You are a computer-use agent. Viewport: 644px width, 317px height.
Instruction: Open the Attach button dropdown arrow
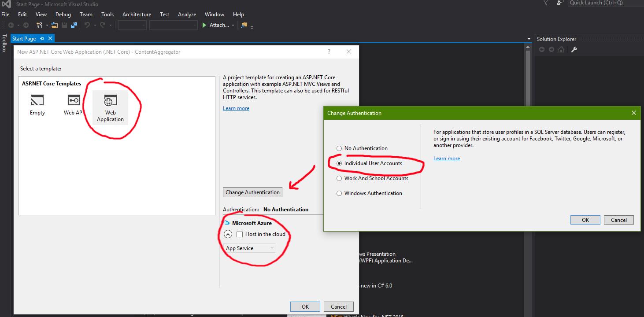click(x=233, y=26)
